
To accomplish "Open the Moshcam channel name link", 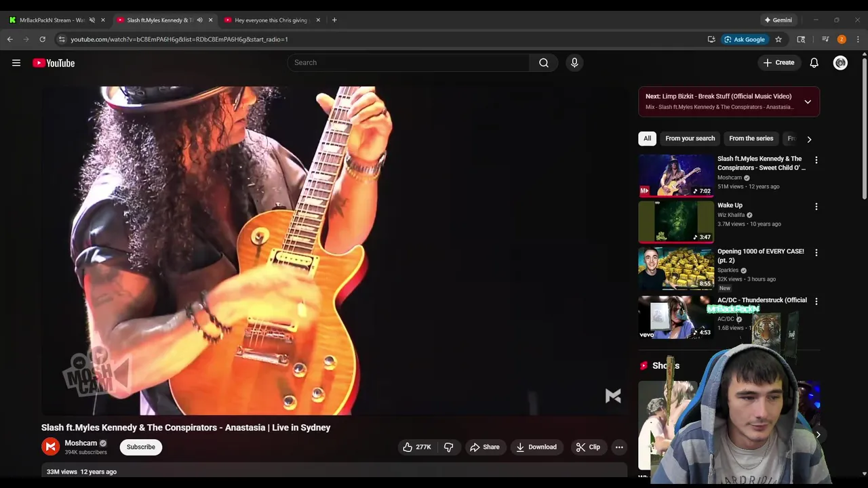I will coord(81,443).
